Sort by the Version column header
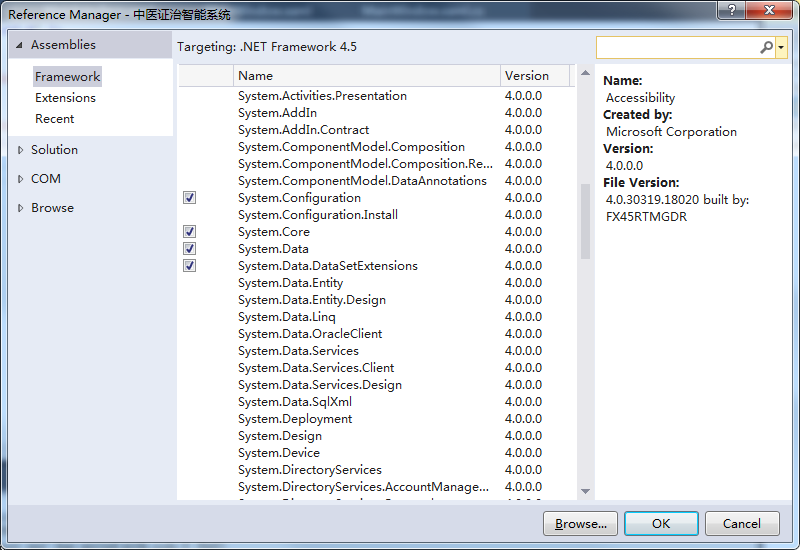This screenshot has height=550, width=800. click(535, 76)
